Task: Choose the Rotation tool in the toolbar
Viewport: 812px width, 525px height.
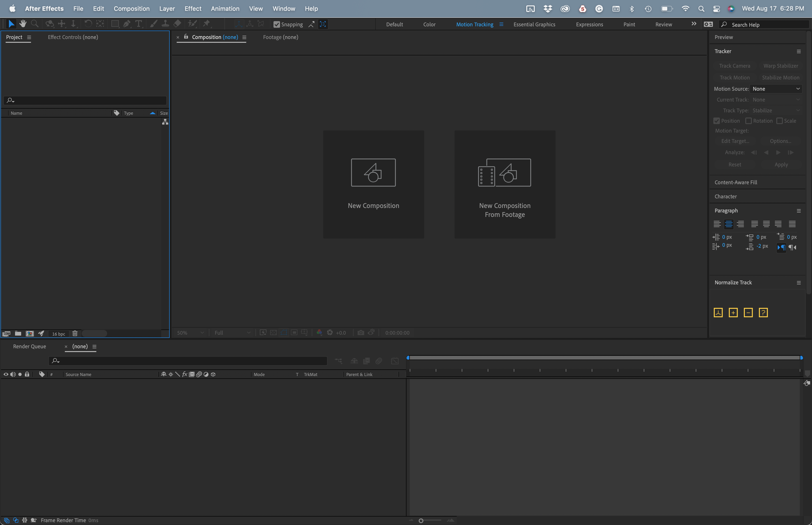Action: [x=88, y=24]
